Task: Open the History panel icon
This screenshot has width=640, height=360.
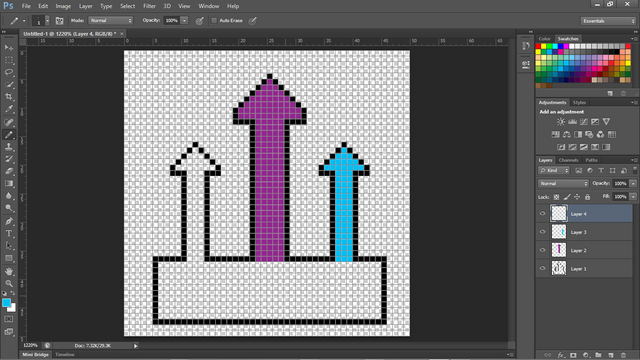Action: tap(526, 46)
